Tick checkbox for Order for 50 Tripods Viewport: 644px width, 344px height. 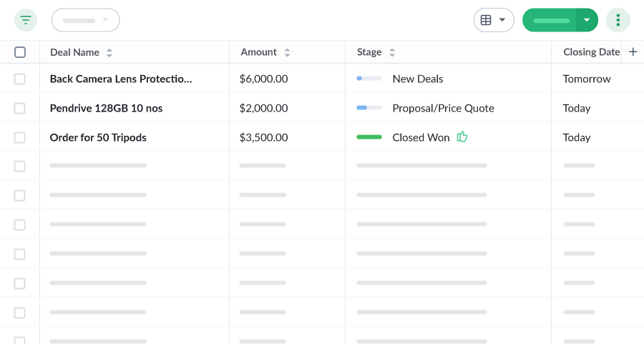(x=20, y=137)
